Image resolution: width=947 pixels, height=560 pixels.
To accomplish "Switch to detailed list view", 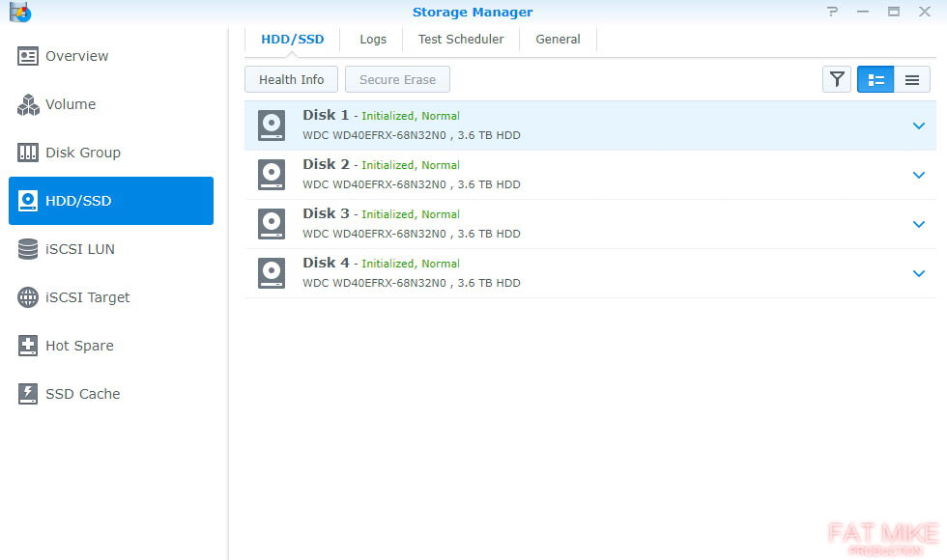I will pyautogui.click(x=875, y=79).
